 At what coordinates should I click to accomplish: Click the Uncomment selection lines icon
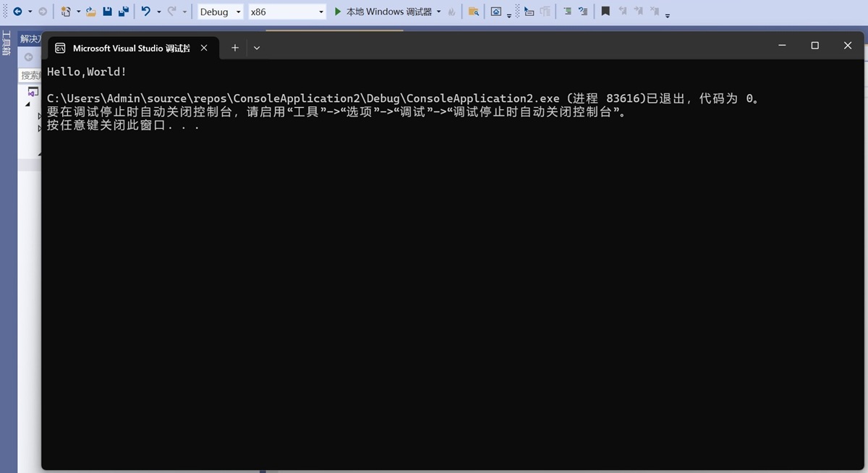click(x=582, y=12)
